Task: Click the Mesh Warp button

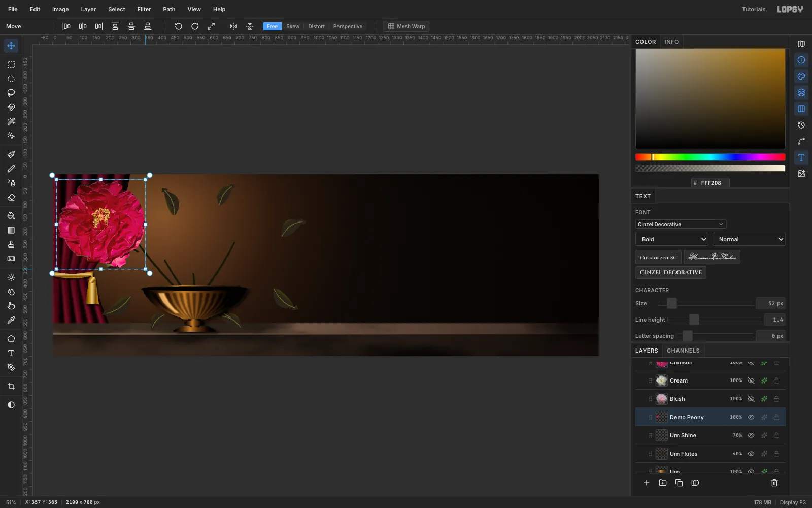Action: (407, 26)
